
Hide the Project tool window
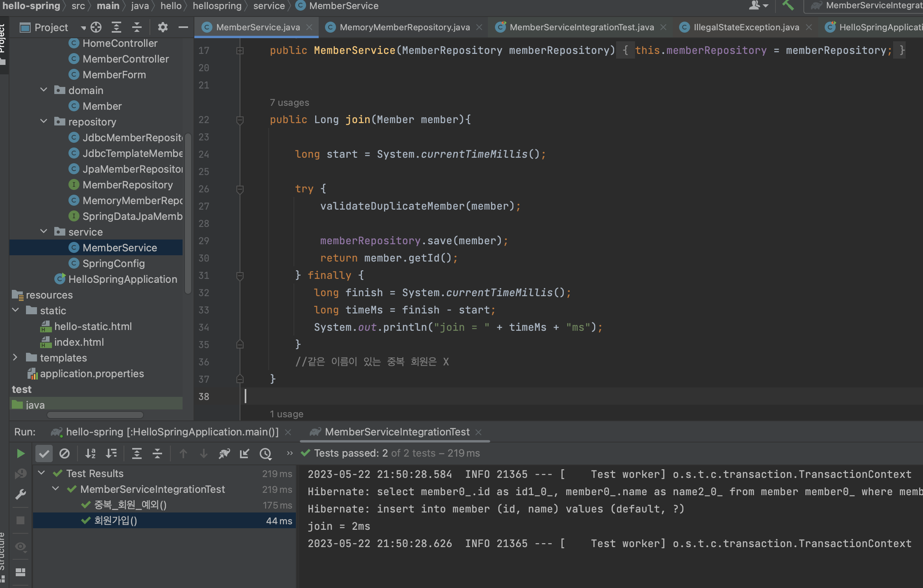click(x=183, y=27)
